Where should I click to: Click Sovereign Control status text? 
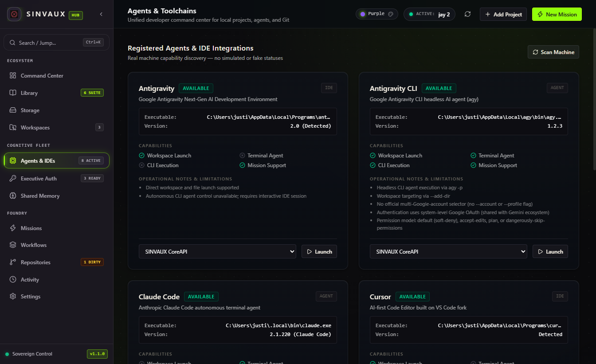tap(32, 354)
